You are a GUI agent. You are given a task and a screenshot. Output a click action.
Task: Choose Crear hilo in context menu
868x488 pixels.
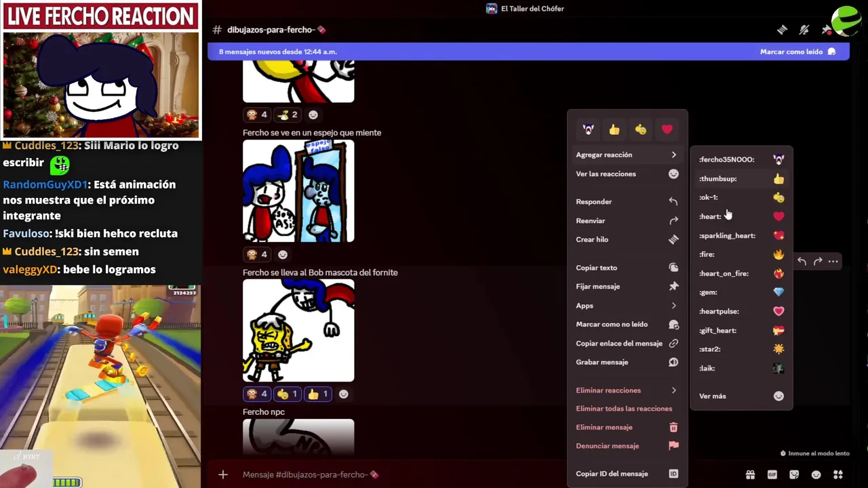coord(627,240)
